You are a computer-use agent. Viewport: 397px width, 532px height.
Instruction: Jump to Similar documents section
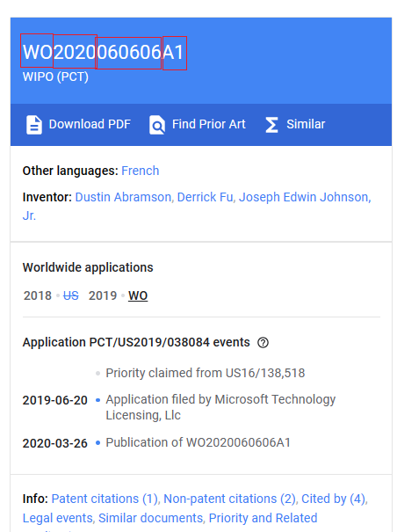point(150,518)
